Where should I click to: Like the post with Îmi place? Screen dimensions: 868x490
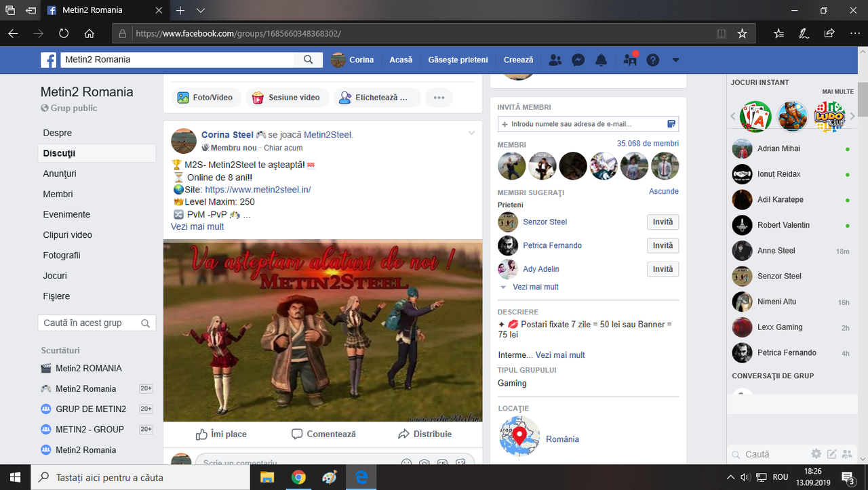(x=221, y=434)
